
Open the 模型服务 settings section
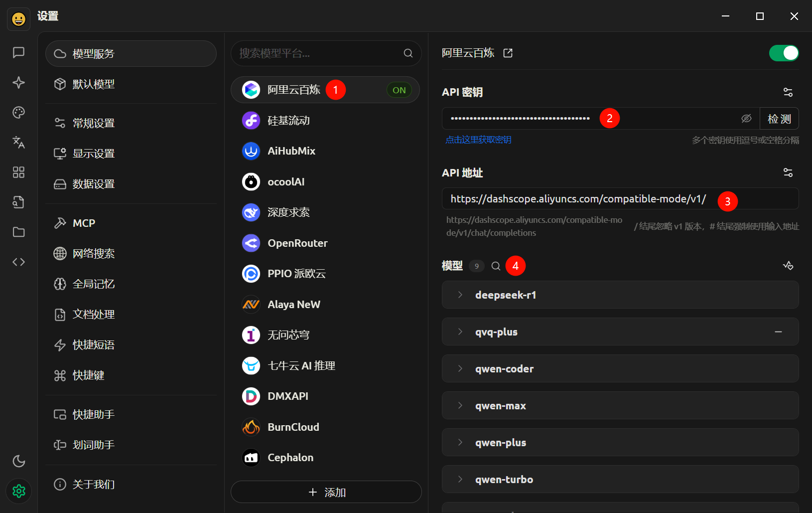[x=131, y=53]
